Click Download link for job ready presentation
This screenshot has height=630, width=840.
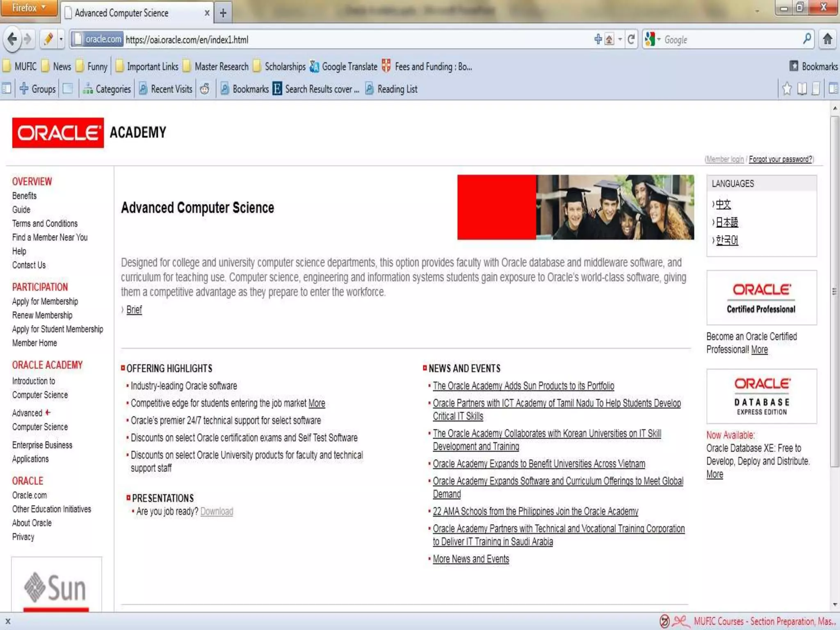click(x=217, y=511)
